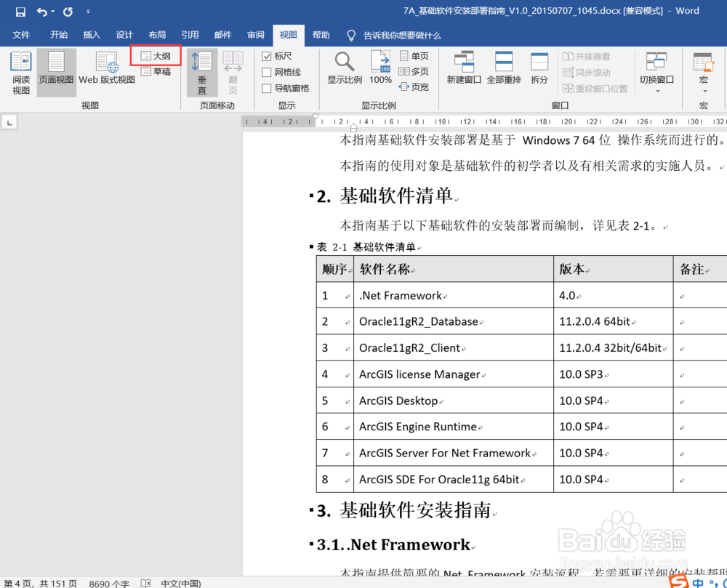The height and width of the screenshot is (588, 727).
Task: Switch to 草稿 draft view
Action: click(156, 71)
